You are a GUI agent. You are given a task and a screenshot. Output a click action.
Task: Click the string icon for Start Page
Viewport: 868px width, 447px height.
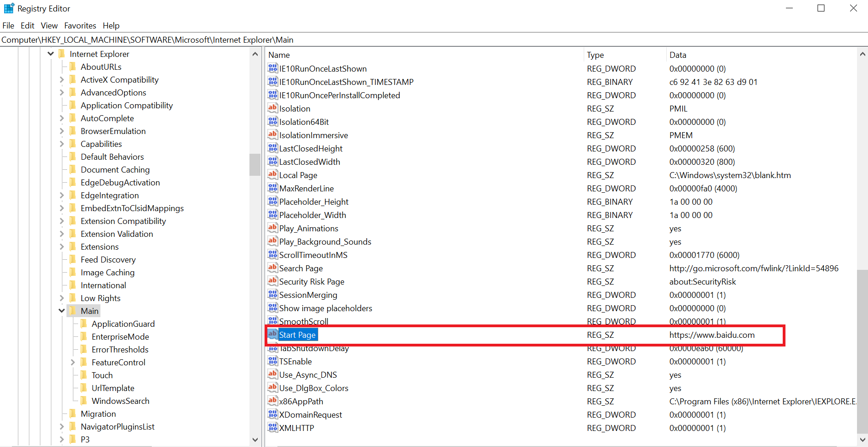(x=273, y=335)
